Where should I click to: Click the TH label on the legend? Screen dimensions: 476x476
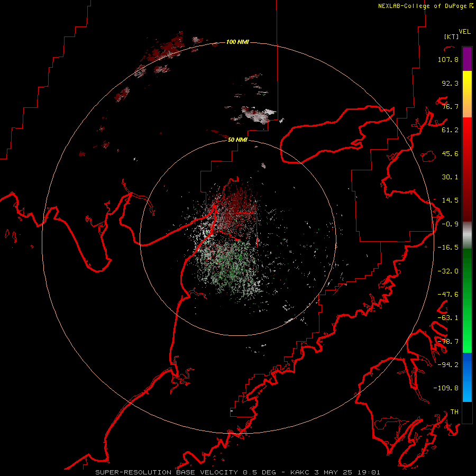454,412
